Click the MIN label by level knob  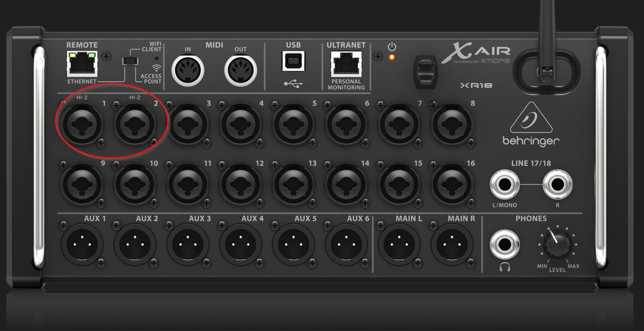(542, 266)
